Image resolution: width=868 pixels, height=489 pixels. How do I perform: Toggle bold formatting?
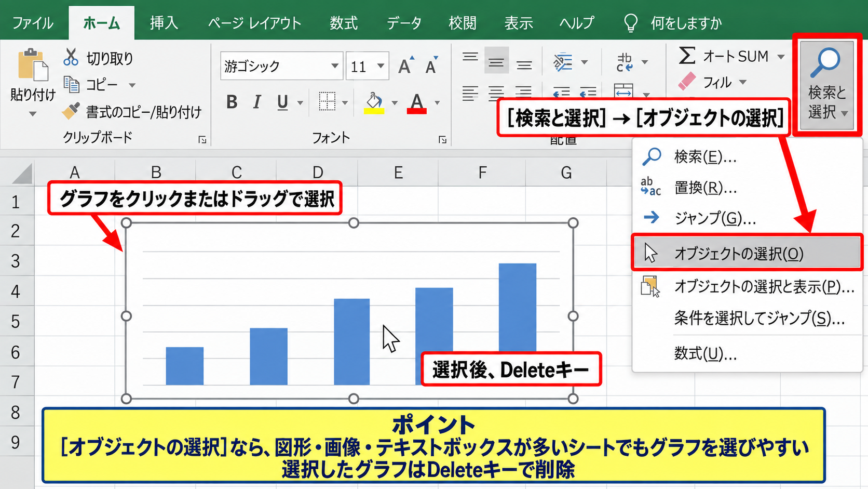(232, 102)
